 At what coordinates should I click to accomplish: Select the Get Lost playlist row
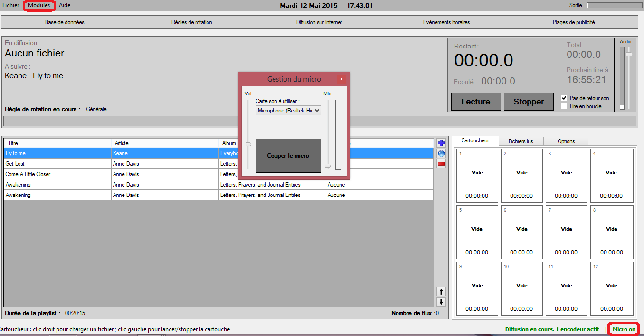click(57, 164)
